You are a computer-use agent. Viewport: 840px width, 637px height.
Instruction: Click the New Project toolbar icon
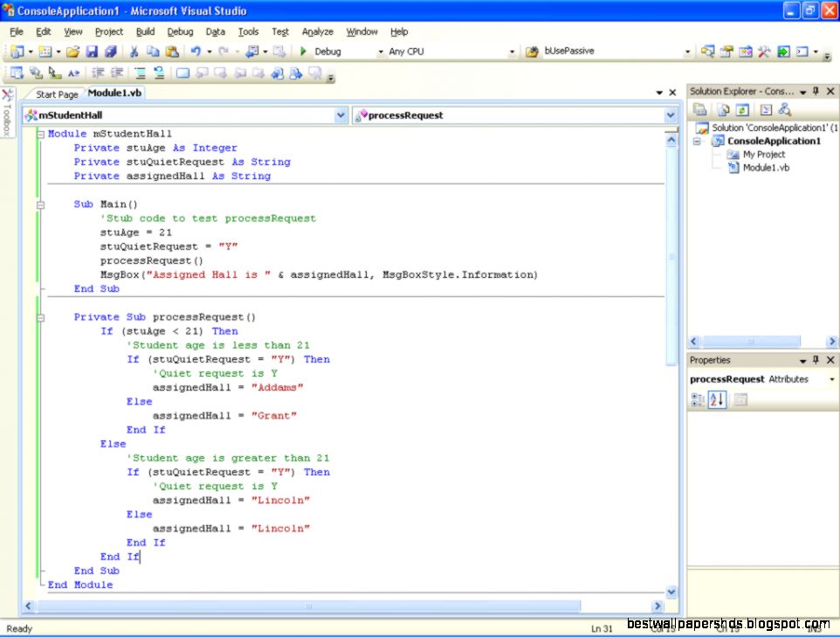click(x=17, y=52)
